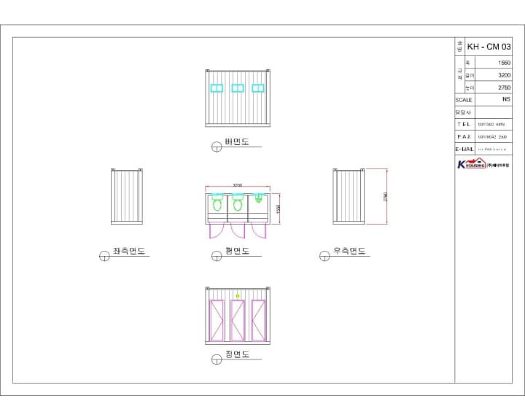Click the 우측면도 view title
Viewport: 525px width, 420px height.
point(349,251)
